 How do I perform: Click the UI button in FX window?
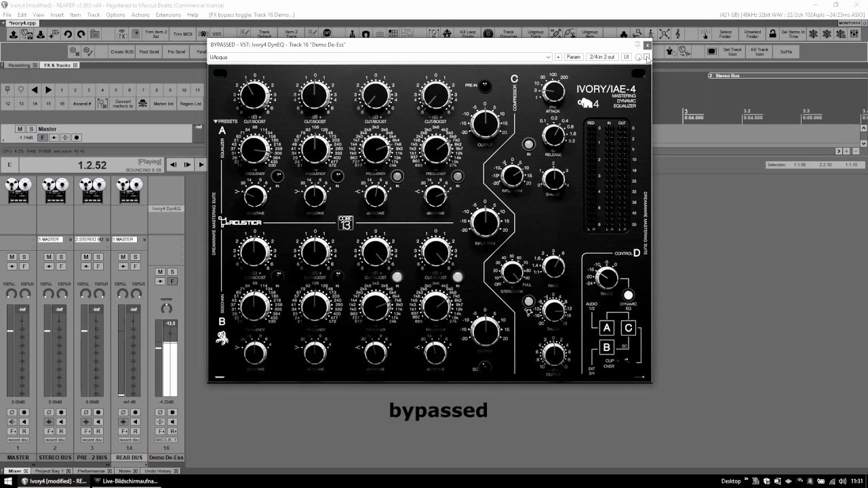[x=626, y=57]
